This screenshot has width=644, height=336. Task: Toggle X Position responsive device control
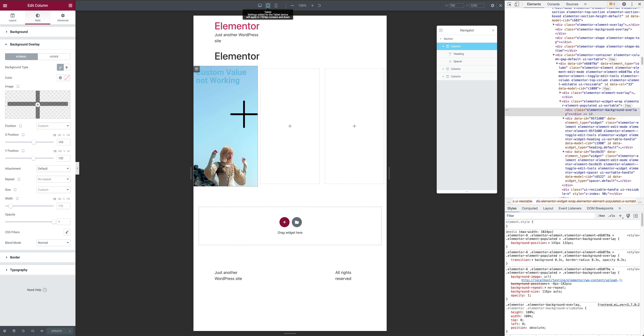click(x=23, y=135)
